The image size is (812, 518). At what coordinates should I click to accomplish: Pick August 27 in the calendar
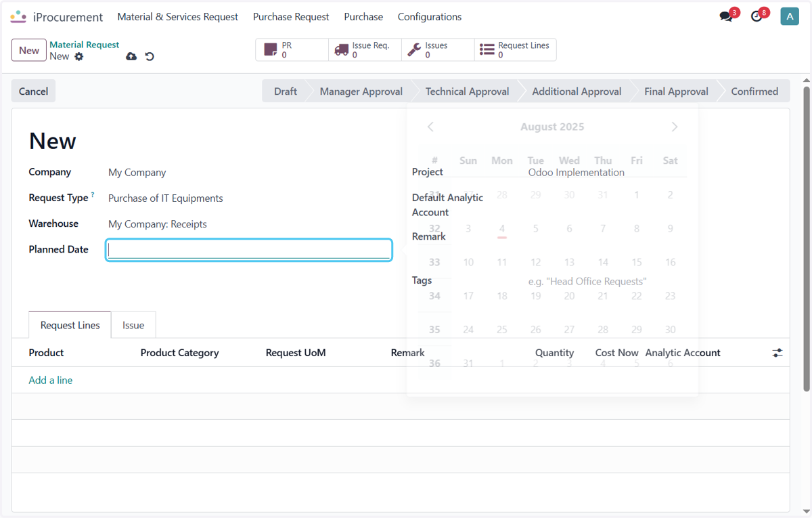569,330
